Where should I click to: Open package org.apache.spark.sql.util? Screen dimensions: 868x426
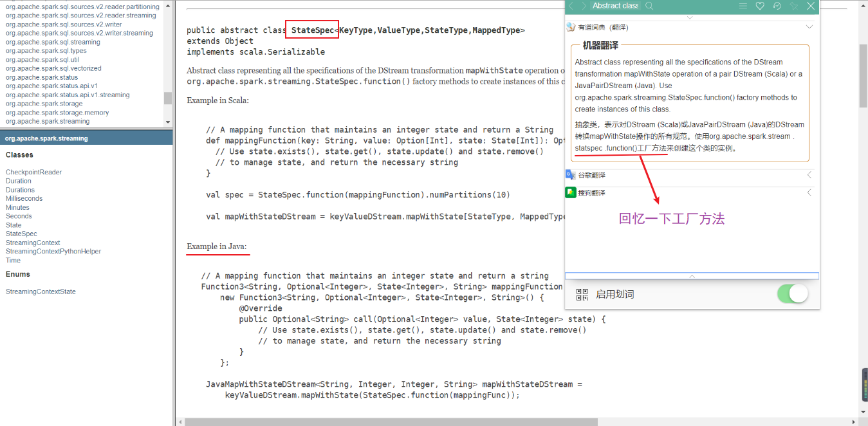point(42,59)
